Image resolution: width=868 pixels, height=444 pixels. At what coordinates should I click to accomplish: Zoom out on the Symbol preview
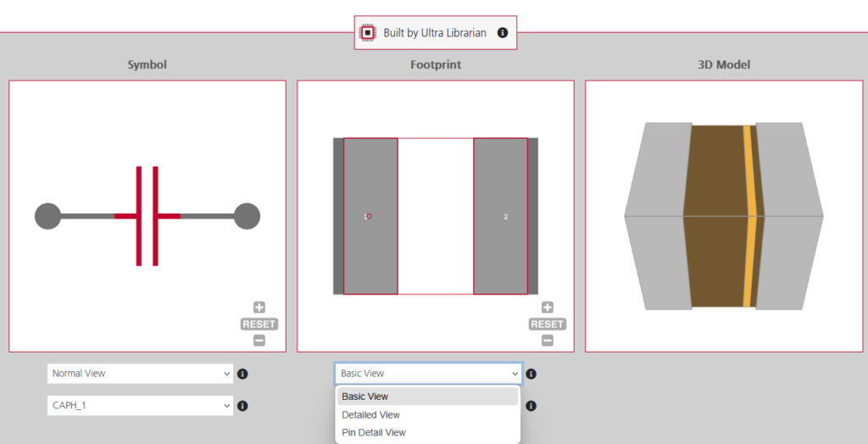coord(259,341)
